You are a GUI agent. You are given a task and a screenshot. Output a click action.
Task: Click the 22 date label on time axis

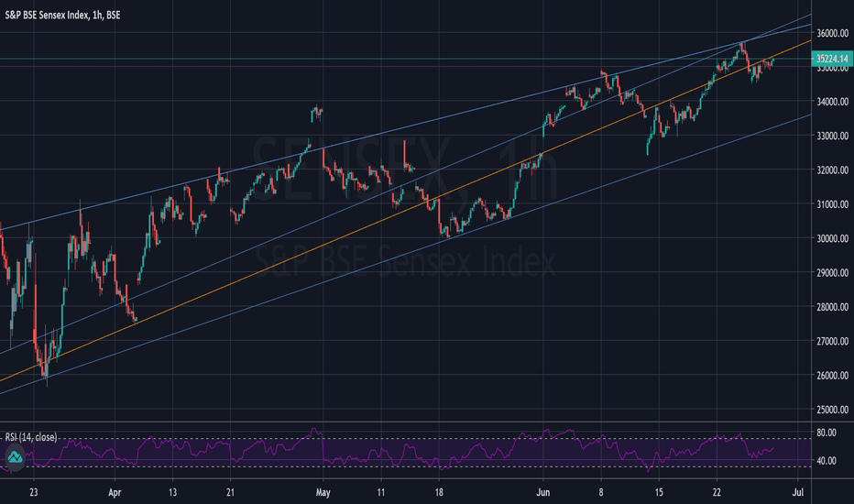tap(717, 493)
